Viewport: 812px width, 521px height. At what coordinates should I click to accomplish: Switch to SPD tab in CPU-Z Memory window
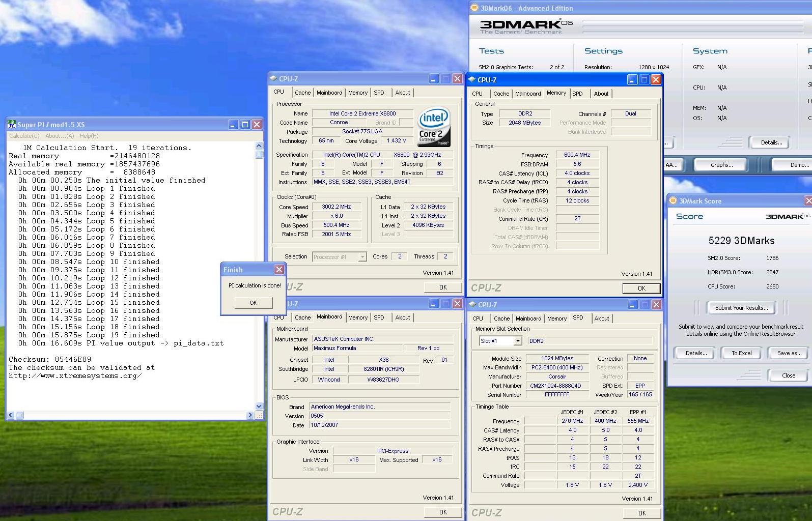click(x=577, y=94)
